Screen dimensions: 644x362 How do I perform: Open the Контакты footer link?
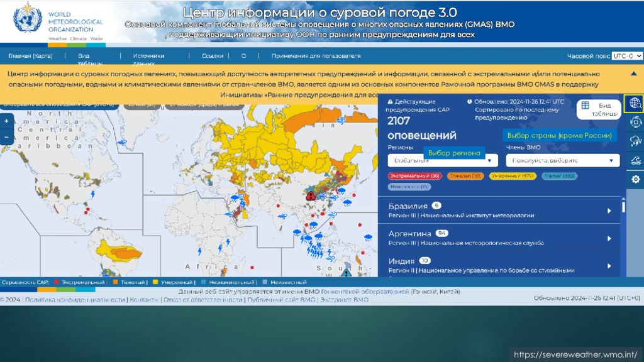144,300
